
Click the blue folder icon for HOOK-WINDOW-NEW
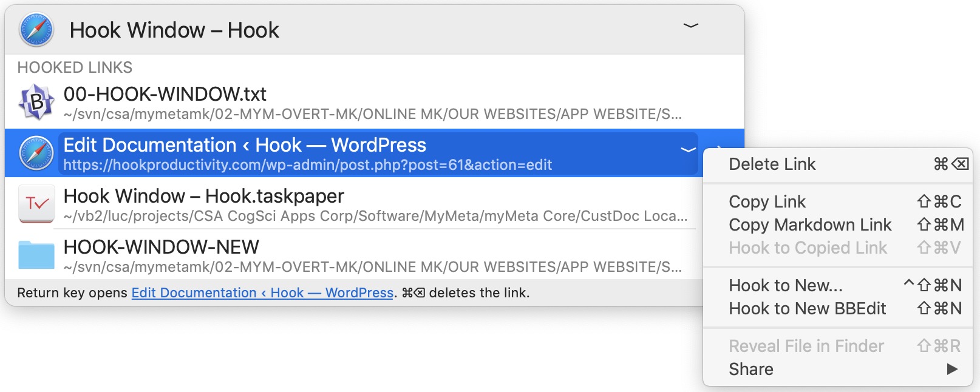pos(36,255)
